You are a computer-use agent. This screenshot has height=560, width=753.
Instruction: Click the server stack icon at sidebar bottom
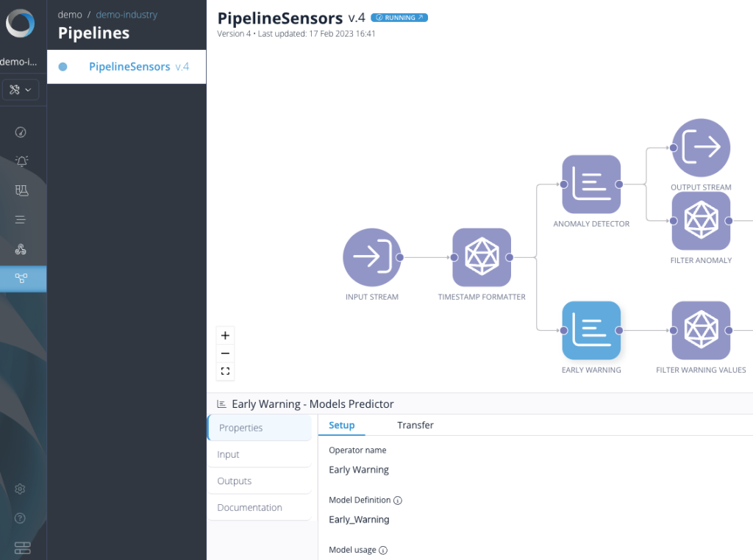[22, 548]
